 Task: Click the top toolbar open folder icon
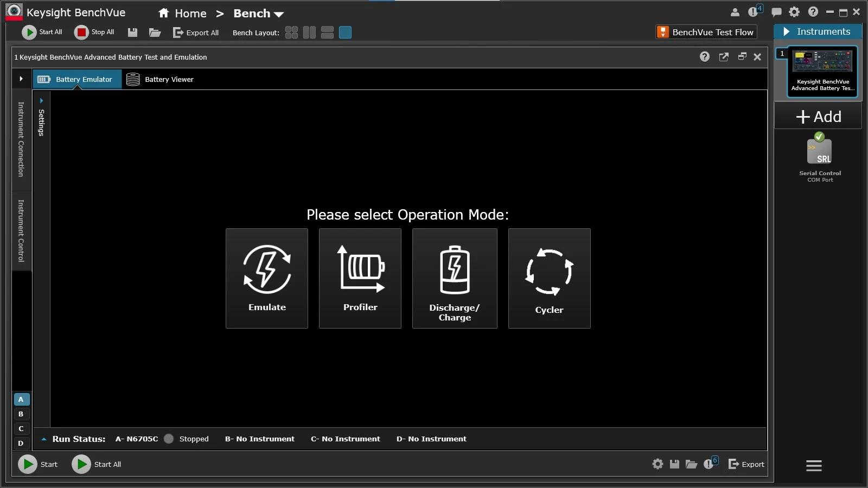pos(155,33)
